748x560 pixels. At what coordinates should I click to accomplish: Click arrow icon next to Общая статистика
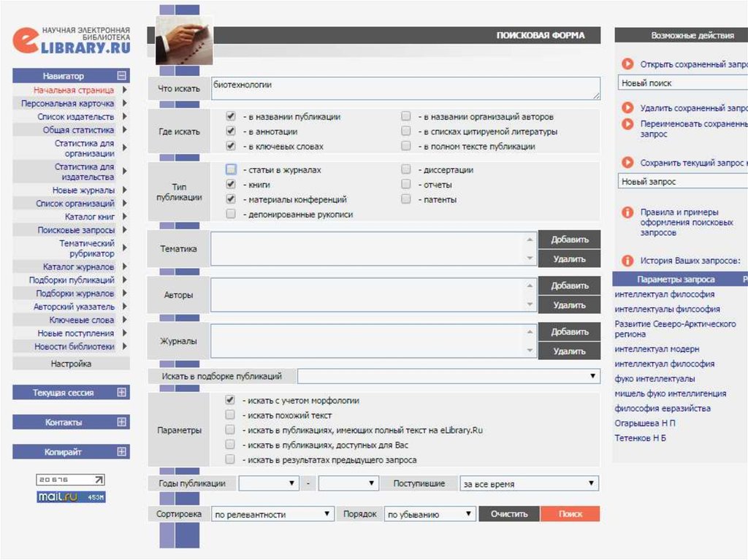124,130
